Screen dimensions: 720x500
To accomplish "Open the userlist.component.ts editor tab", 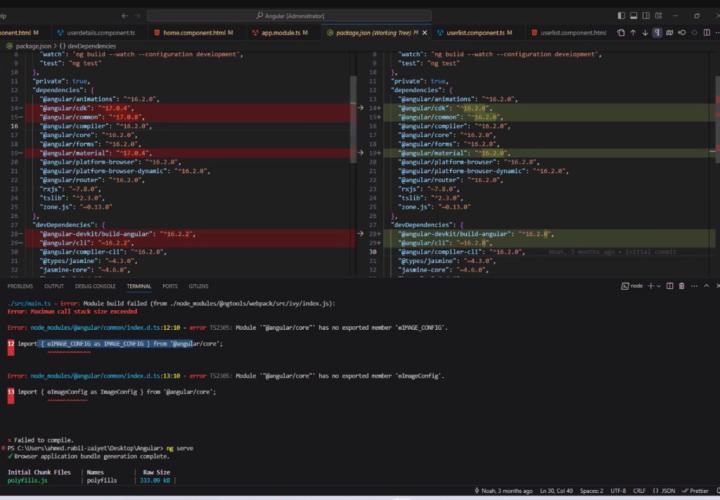I will tap(463, 33).
